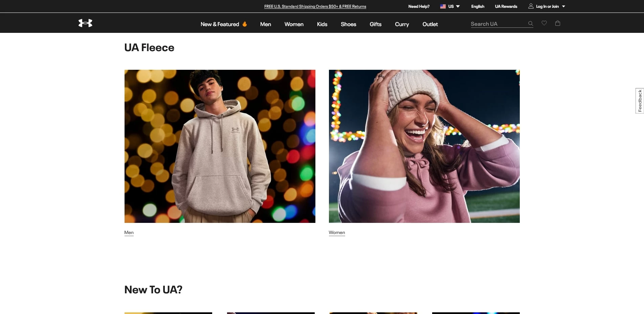Open the UA Rewards link
Viewport: 644px width, 314px height.
coord(506,6)
